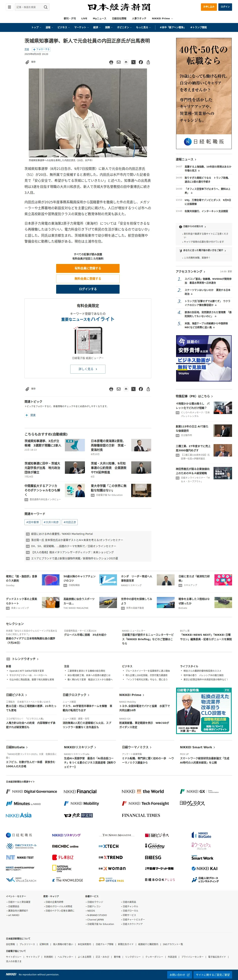Open the 日経会社情報 menu item
Screen dimensions: 238x980
[x=119, y=18]
